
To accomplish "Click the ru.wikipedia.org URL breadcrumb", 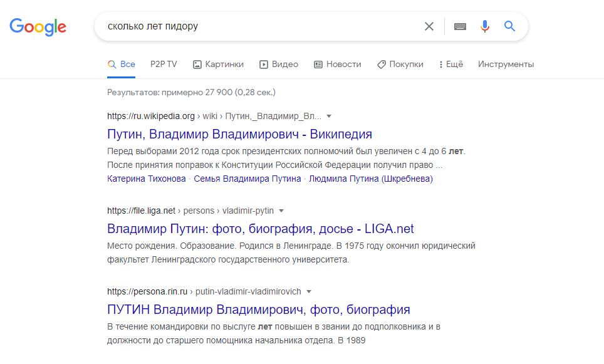I will [x=214, y=116].
